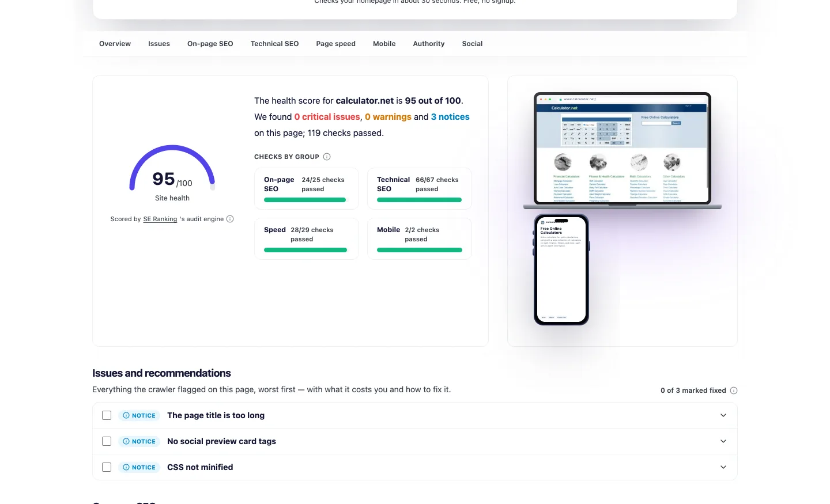Open the Page speed tab
Image resolution: width=830 pixels, height=504 pixels.
click(335, 44)
